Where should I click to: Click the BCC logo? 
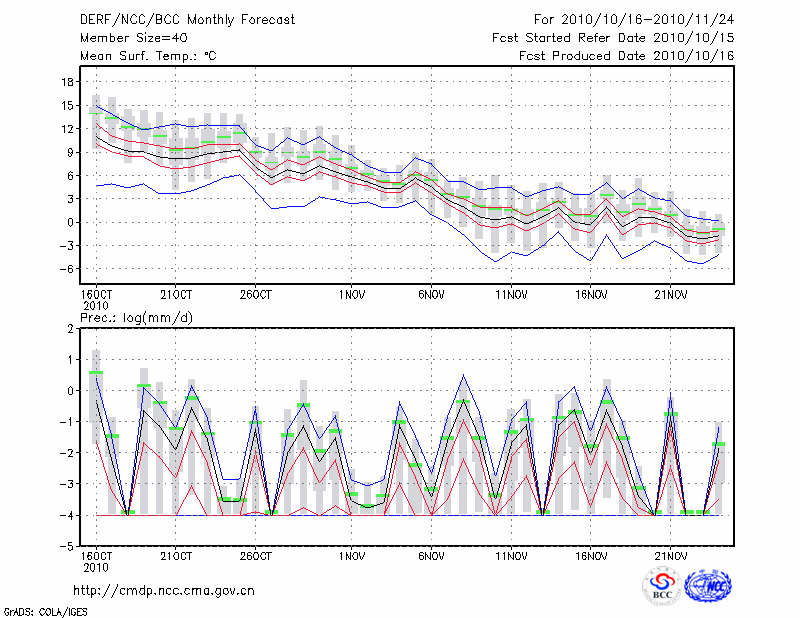[661, 587]
